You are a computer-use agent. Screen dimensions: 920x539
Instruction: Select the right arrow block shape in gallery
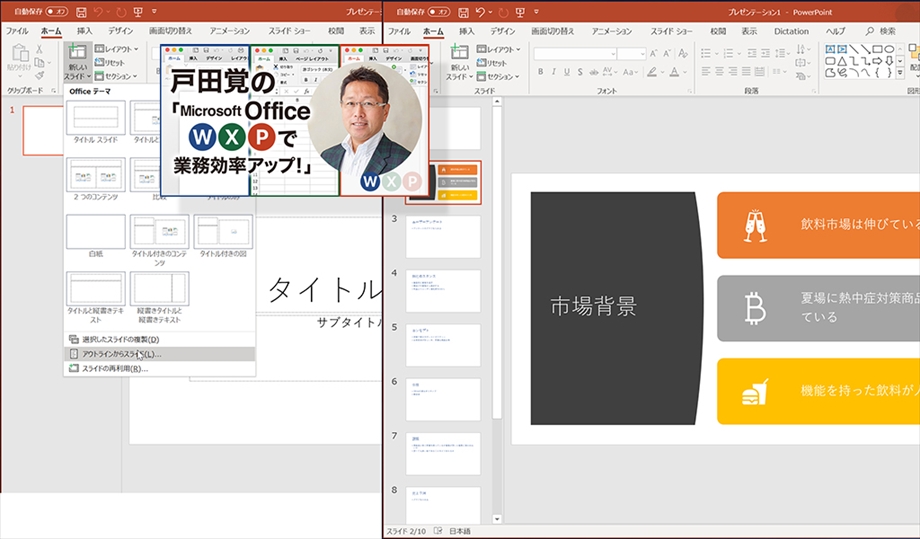877,61
